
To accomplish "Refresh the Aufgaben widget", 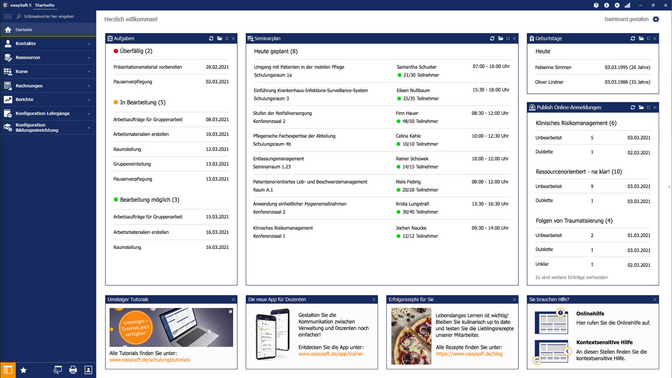I will [x=211, y=39].
